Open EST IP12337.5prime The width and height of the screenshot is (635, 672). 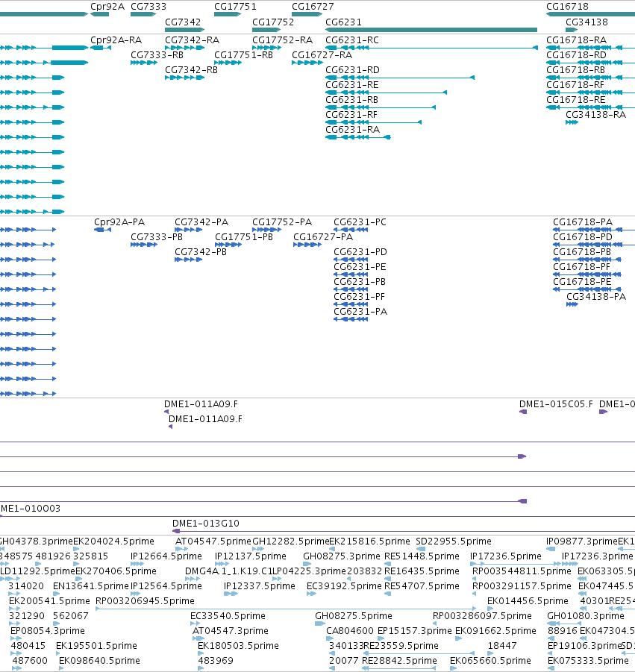tap(260, 586)
